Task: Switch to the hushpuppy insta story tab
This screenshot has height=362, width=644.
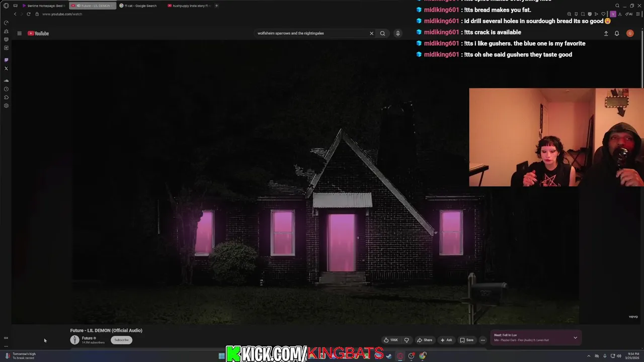Action: click(x=189, y=6)
